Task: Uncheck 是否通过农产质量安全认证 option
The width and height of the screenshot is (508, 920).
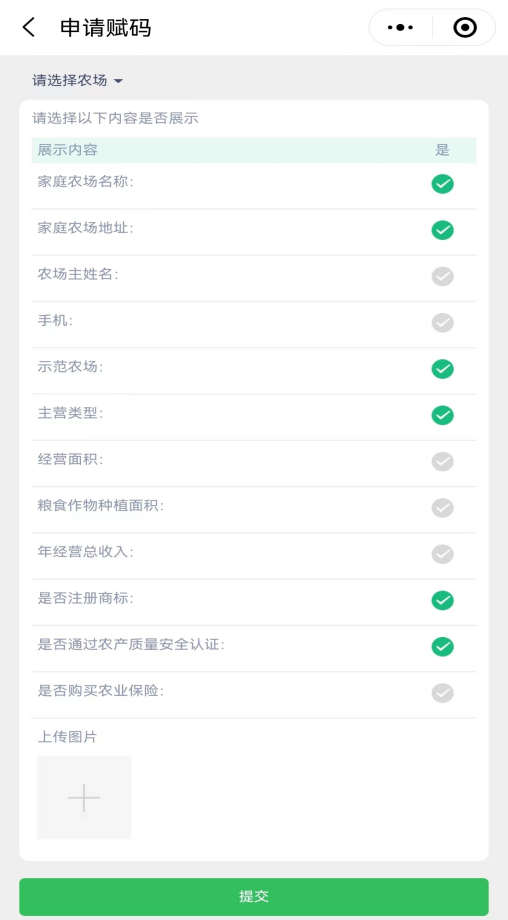Action: (442, 647)
